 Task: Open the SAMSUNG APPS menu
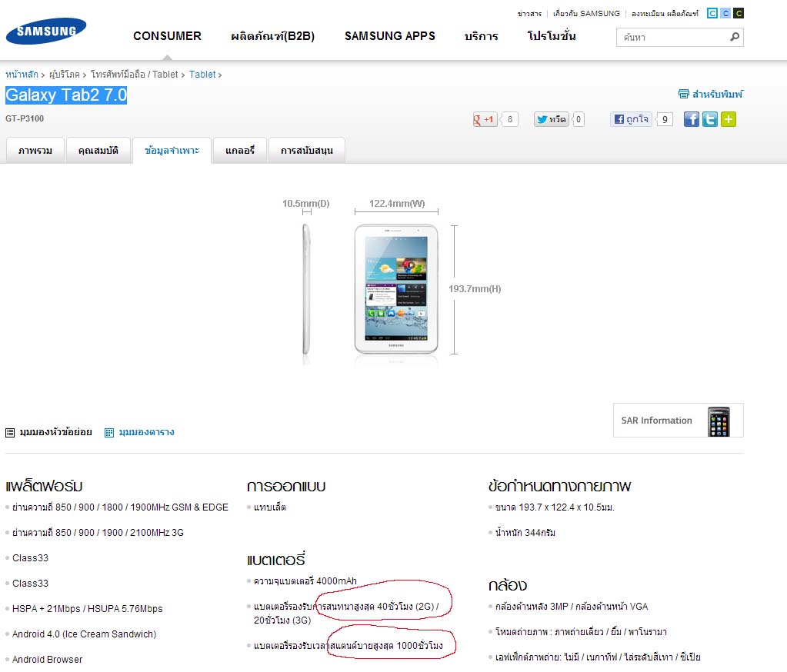point(389,36)
